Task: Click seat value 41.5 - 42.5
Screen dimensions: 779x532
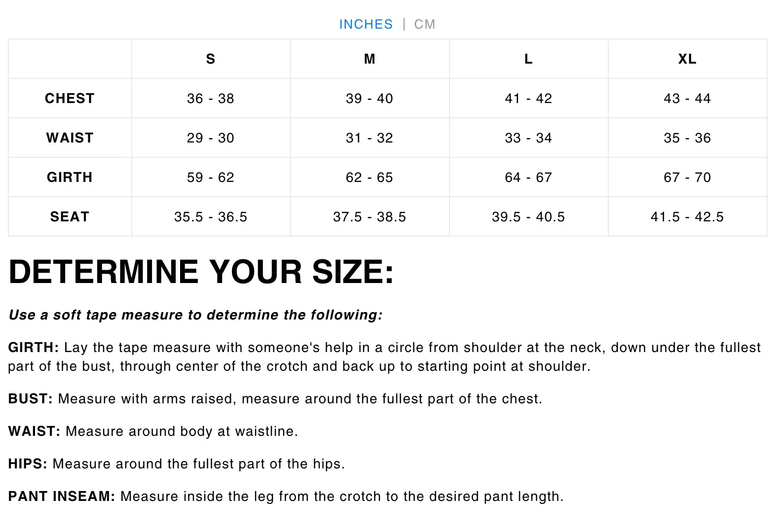Action: click(x=687, y=216)
